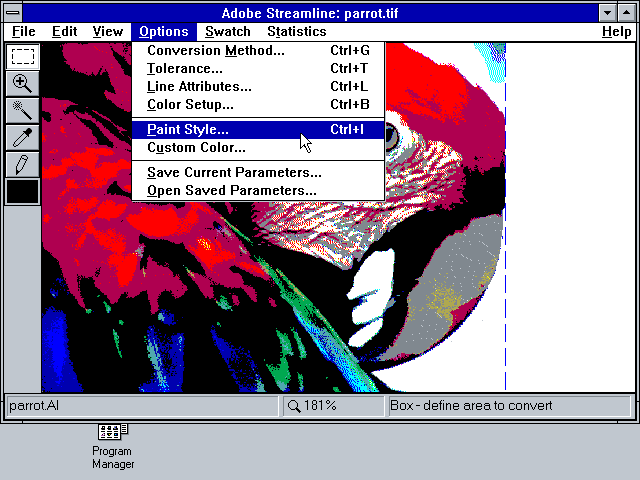The height and width of the screenshot is (480, 640).
Task: Open the File menu
Action: coord(23,32)
